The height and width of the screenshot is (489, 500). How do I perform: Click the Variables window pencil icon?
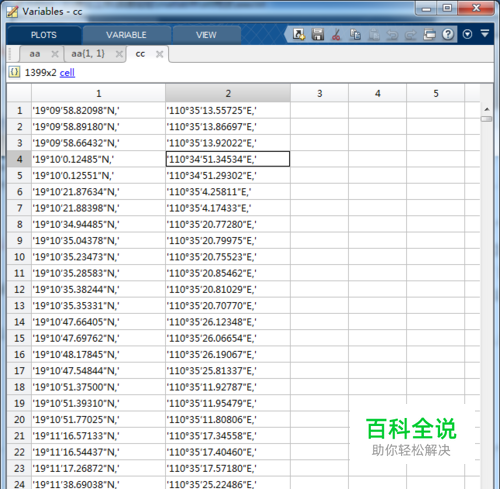[x=12, y=11]
